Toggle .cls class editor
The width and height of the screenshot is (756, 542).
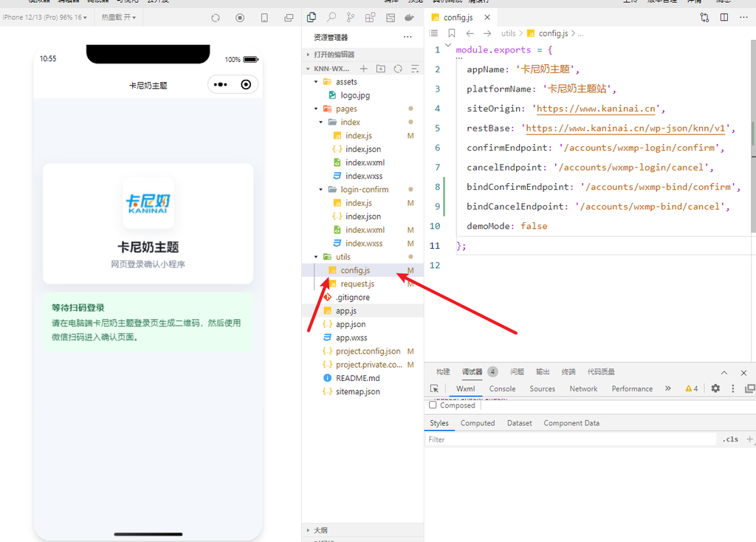pyautogui.click(x=730, y=439)
